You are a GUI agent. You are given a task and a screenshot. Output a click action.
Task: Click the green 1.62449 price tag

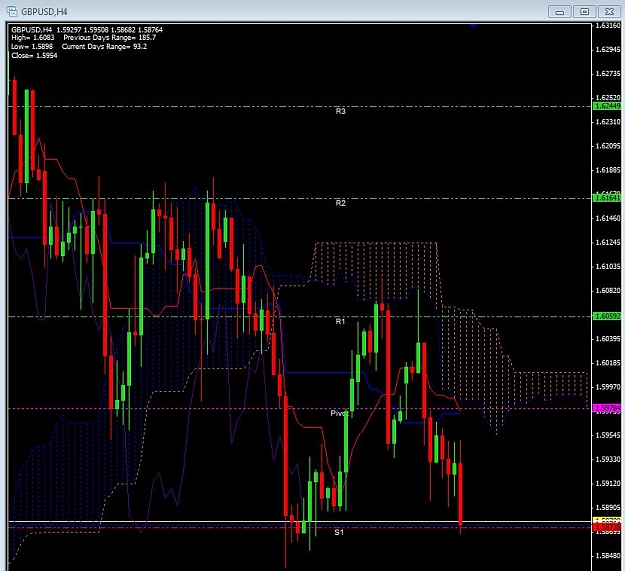607,106
